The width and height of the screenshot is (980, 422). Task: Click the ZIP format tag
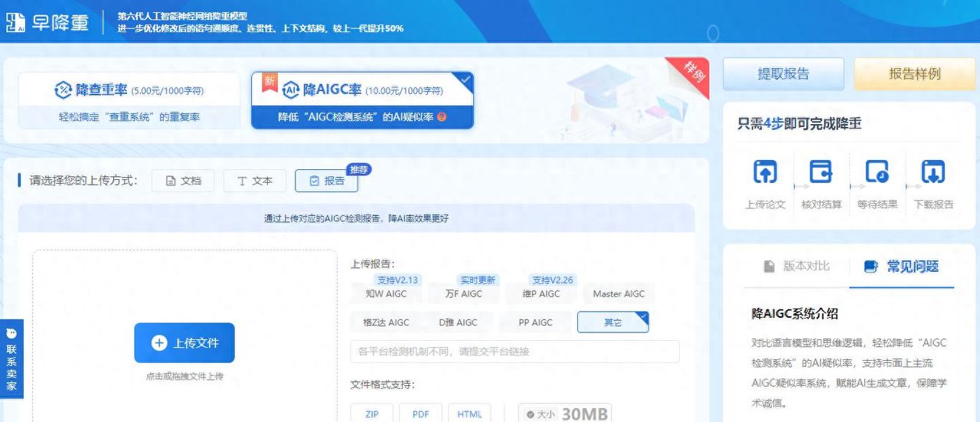pos(372,414)
